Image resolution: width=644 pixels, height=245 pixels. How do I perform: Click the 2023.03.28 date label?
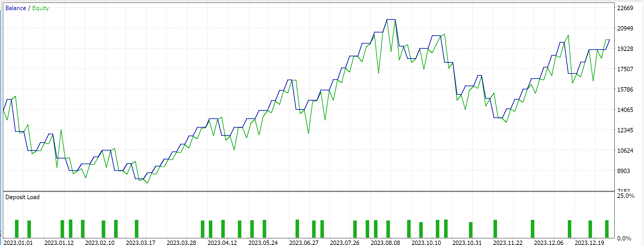pos(181,242)
